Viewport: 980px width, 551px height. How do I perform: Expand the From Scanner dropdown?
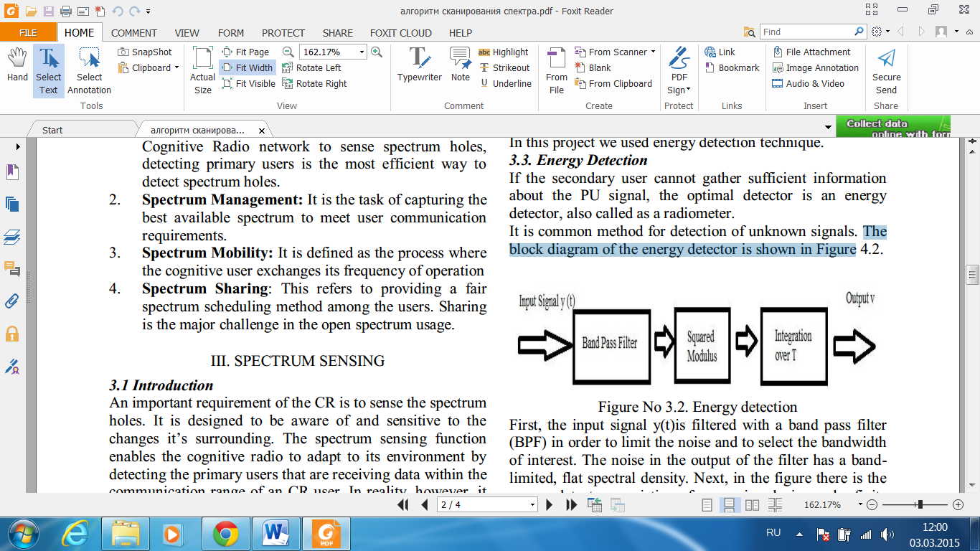click(x=653, y=52)
